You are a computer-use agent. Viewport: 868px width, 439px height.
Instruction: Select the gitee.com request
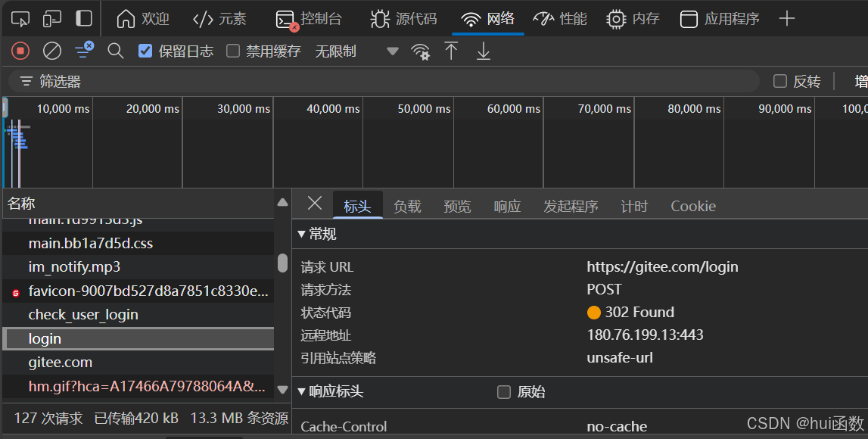point(138,362)
